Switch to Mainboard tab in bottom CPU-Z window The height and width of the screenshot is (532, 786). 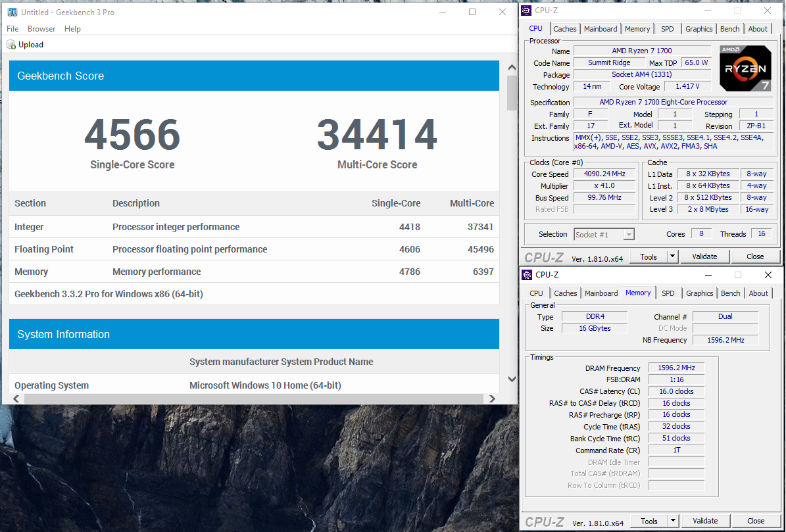(x=601, y=293)
